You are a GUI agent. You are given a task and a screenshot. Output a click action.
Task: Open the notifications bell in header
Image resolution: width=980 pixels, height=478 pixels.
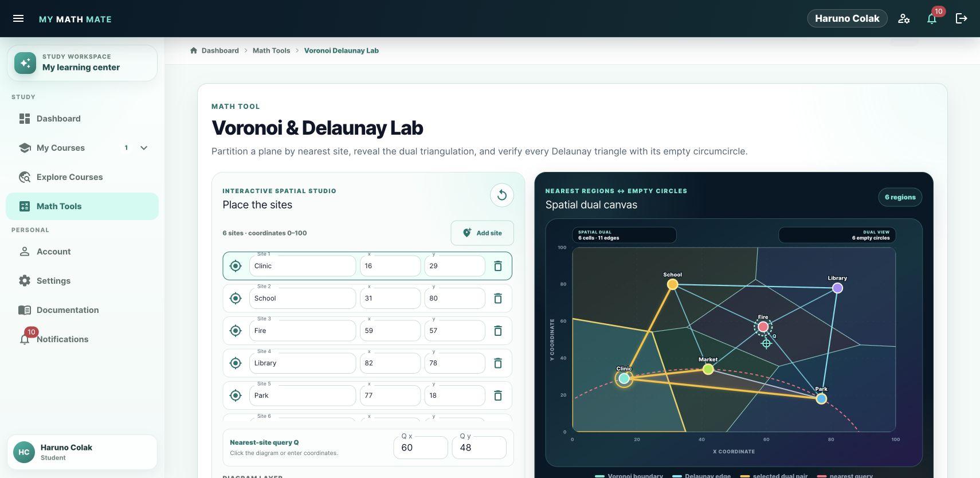(932, 18)
